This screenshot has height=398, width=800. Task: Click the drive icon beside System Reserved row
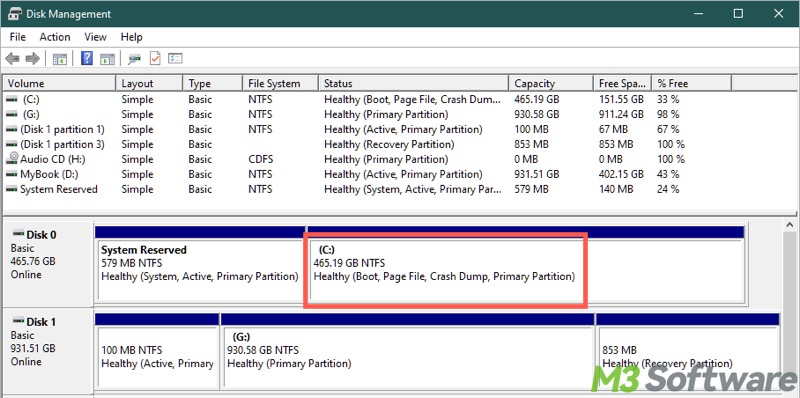pos(11,189)
